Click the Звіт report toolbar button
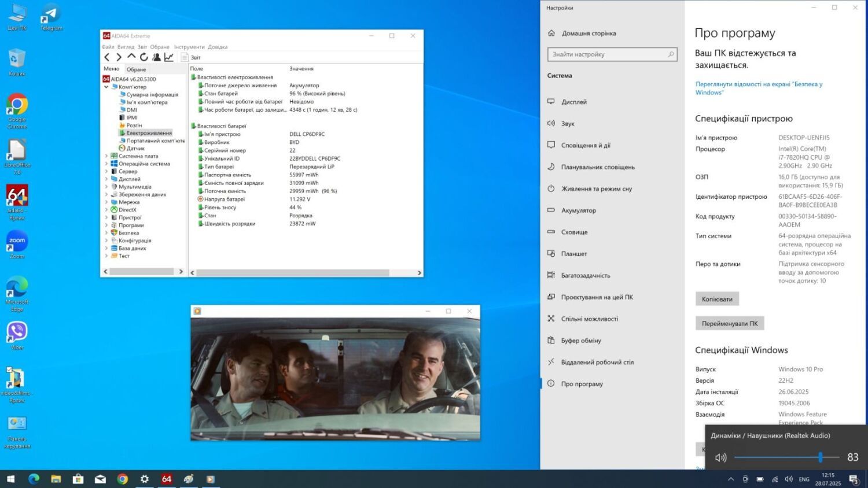Screen dimensions: 868x488 (191, 57)
